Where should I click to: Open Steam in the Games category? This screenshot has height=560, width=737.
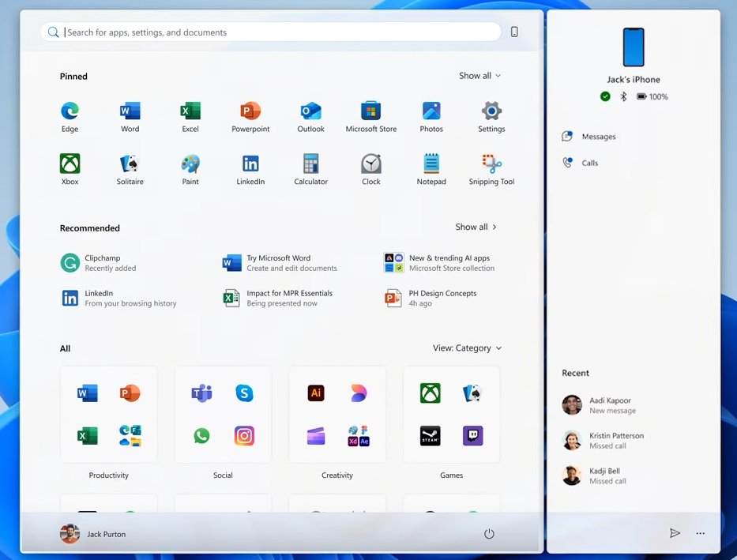pyautogui.click(x=430, y=435)
